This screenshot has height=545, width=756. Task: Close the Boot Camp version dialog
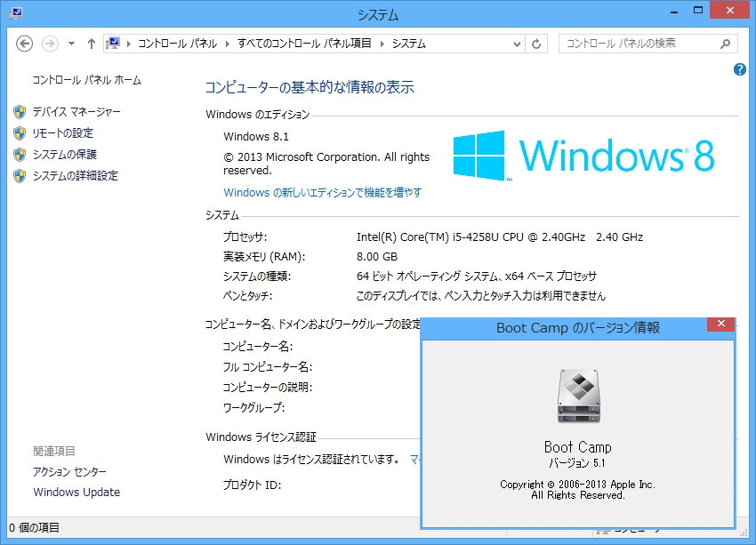click(x=720, y=324)
